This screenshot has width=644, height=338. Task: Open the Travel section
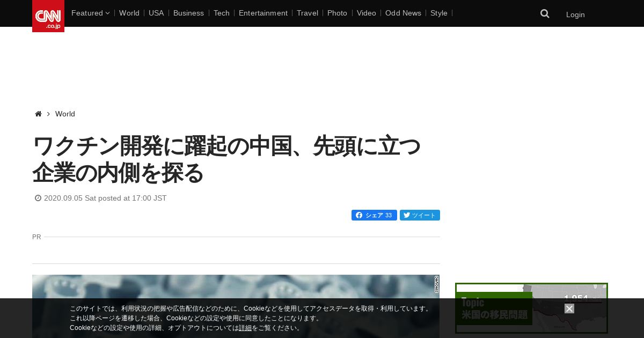pos(308,13)
